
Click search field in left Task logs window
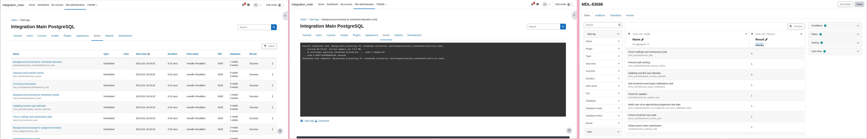pos(254,27)
